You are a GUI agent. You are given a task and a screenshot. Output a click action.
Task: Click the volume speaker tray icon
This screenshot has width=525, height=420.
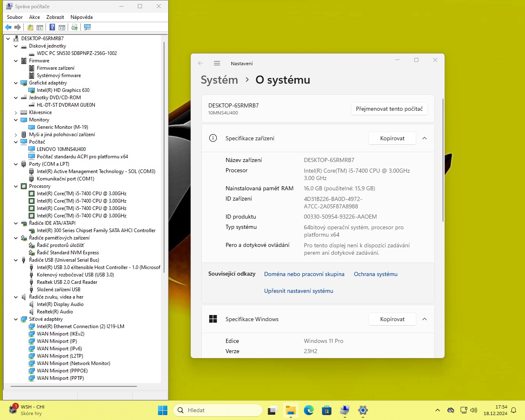pos(474,410)
